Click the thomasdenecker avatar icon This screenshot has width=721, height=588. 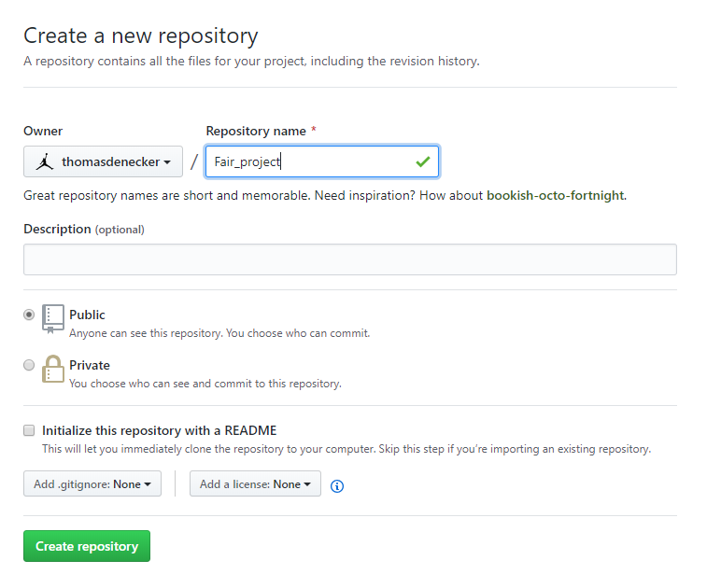point(45,161)
